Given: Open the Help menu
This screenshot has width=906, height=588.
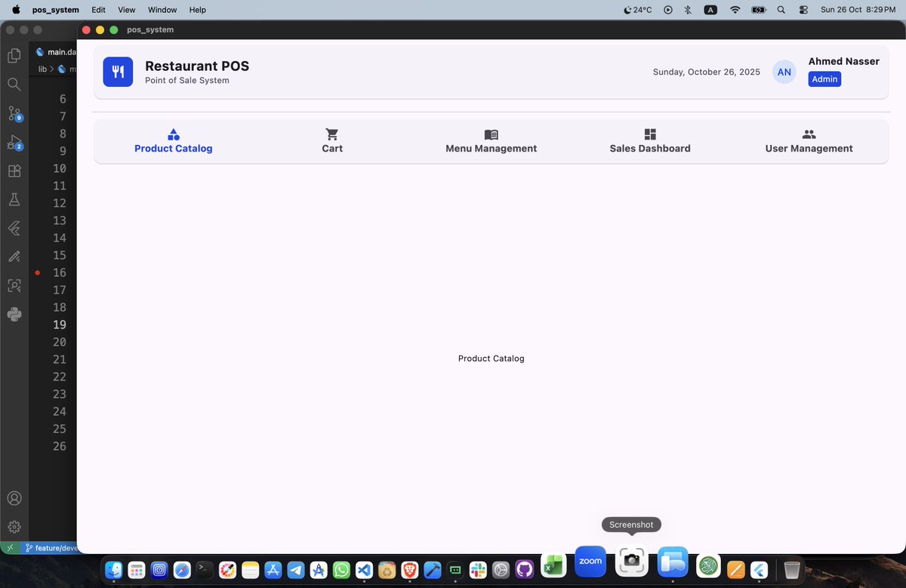Looking at the screenshot, I should click(197, 10).
